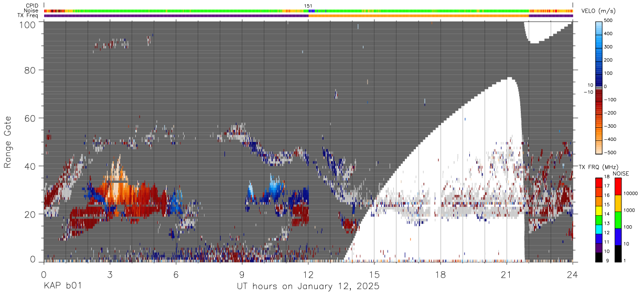Click the 'KAP b01' radar beam label

pyautogui.click(x=62, y=287)
